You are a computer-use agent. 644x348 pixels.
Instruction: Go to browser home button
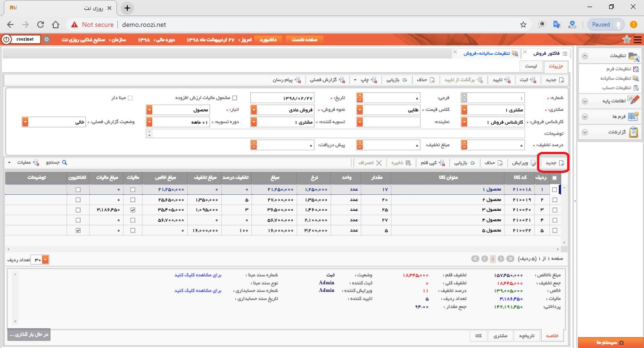tap(56, 25)
